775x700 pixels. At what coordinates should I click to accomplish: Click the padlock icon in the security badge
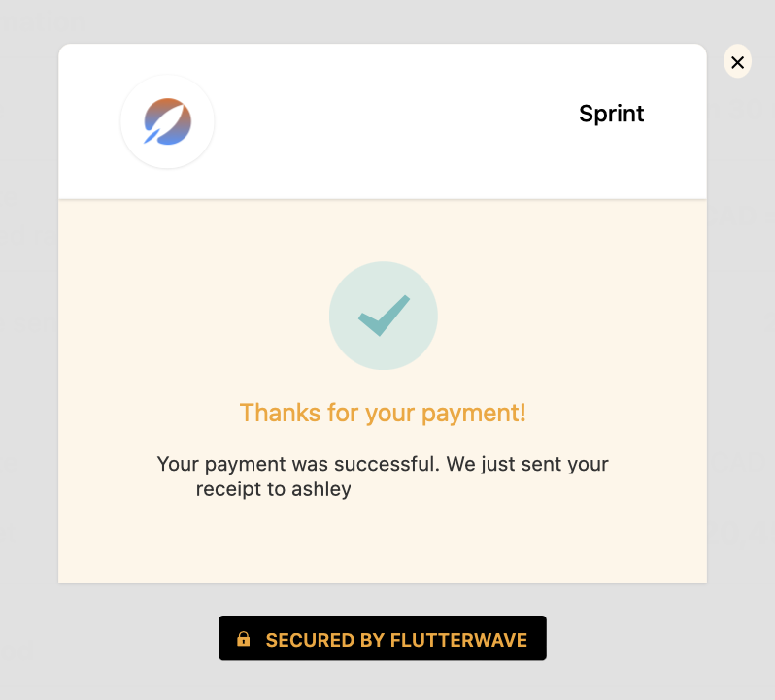point(244,639)
